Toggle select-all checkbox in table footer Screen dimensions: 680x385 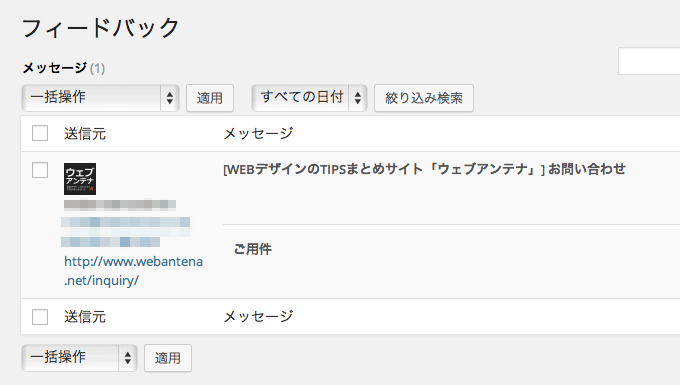click(x=40, y=316)
